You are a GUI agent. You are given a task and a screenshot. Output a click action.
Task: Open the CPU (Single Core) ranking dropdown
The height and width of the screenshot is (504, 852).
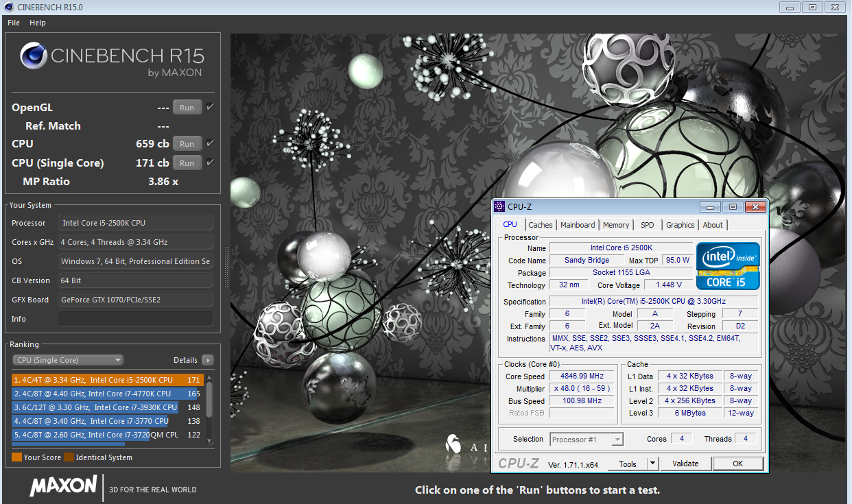(x=68, y=360)
